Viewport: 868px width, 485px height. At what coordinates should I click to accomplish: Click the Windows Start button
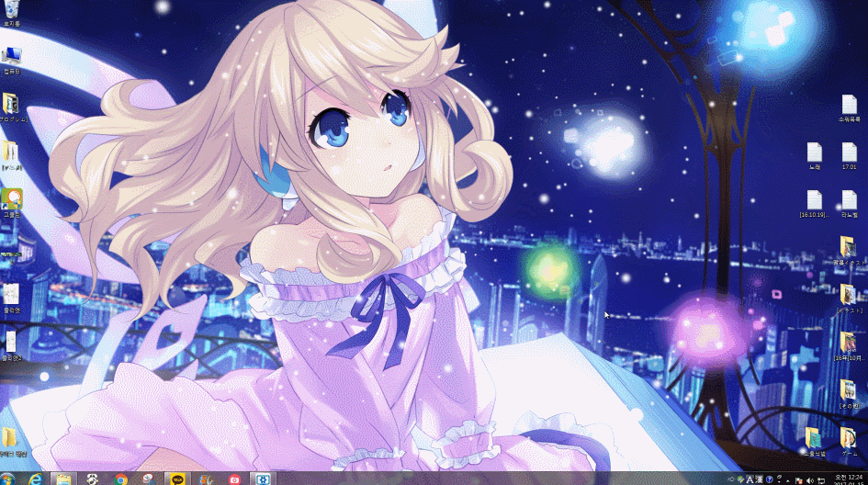pyautogui.click(x=8, y=479)
